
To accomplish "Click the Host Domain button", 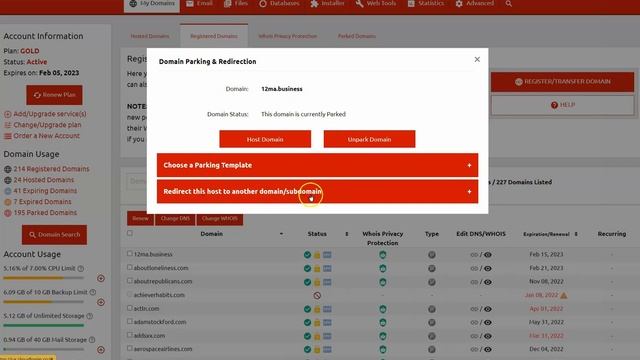I will point(265,139).
